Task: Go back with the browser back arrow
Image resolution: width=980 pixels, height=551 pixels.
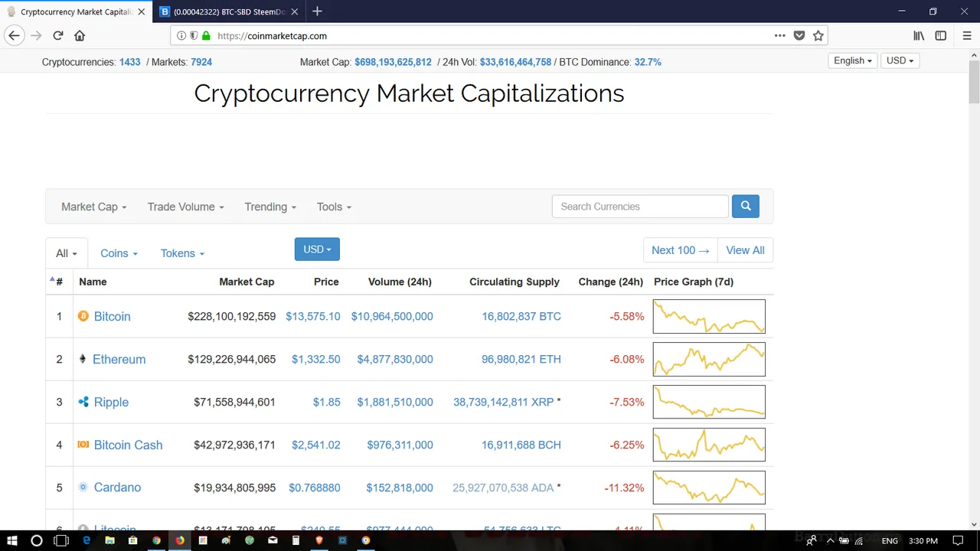Action: 14,35
